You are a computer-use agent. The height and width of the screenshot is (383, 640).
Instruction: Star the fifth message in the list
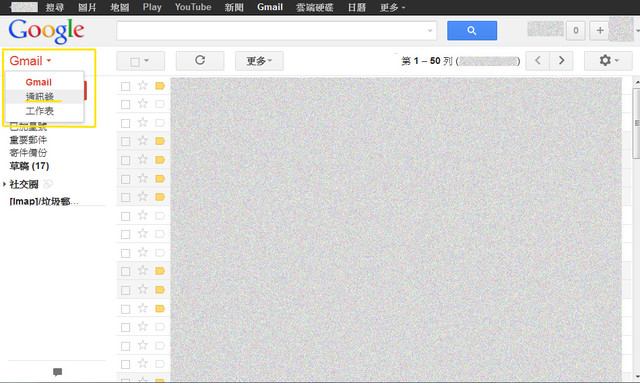[142, 160]
